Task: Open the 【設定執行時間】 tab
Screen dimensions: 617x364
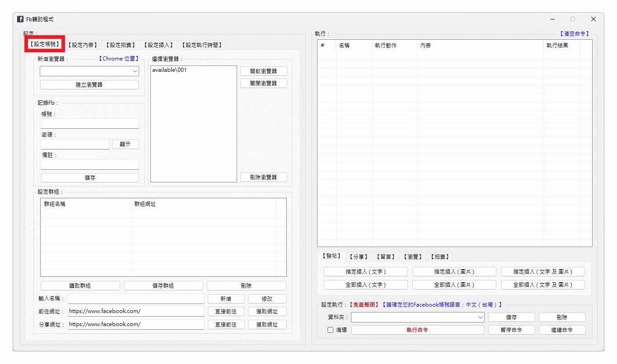Action: click(x=201, y=45)
